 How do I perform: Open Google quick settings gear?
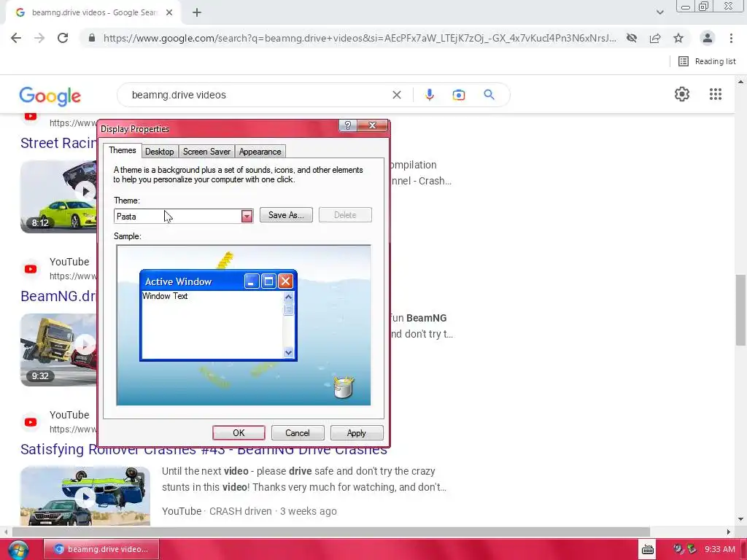tap(682, 94)
